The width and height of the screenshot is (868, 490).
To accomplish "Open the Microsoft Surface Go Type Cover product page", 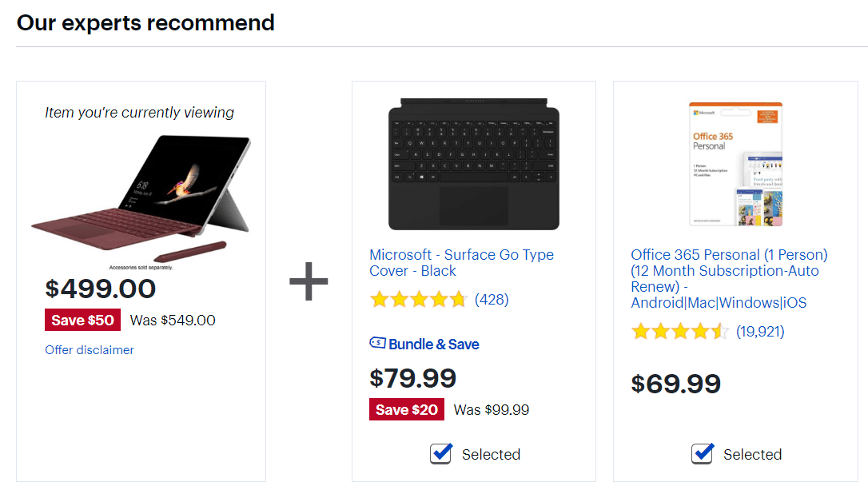I will coord(461,262).
